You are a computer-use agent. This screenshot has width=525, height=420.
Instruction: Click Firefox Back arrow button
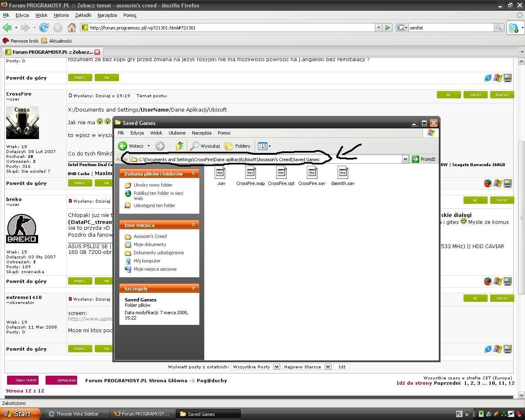tap(7, 27)
